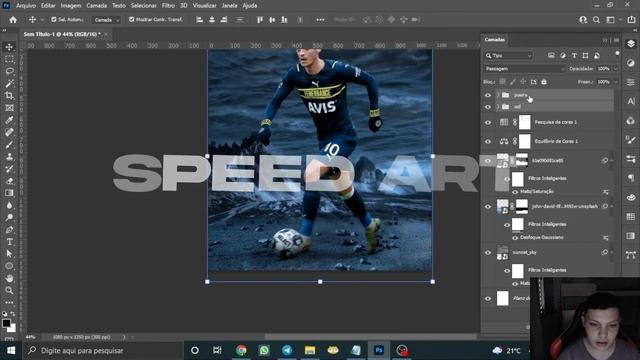Click the foreground color swatch
This screenshot has width=640, height=360.
tap(6, 323)
